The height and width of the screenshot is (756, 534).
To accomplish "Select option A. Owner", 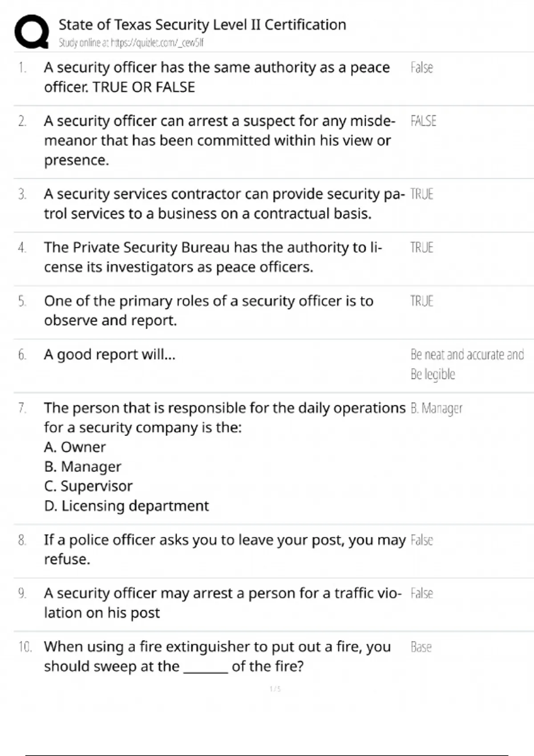I will pos(75,447).
